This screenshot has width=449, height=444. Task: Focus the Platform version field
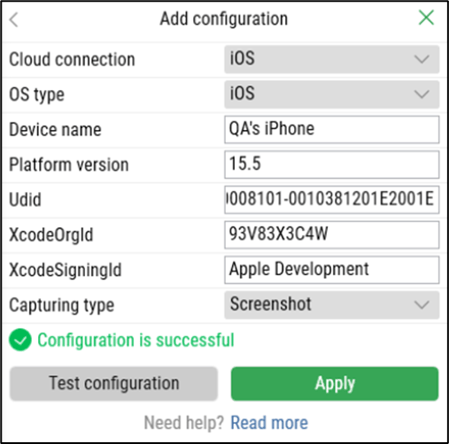tap(332, 164)
